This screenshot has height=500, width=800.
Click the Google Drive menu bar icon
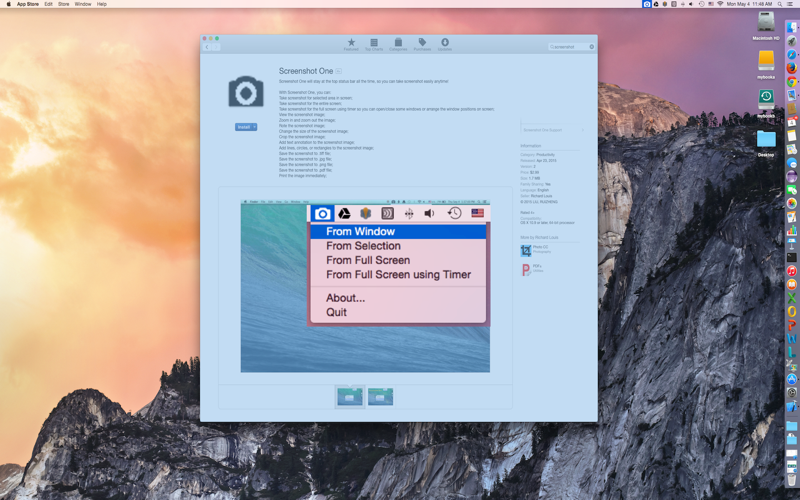pos(656,4)
